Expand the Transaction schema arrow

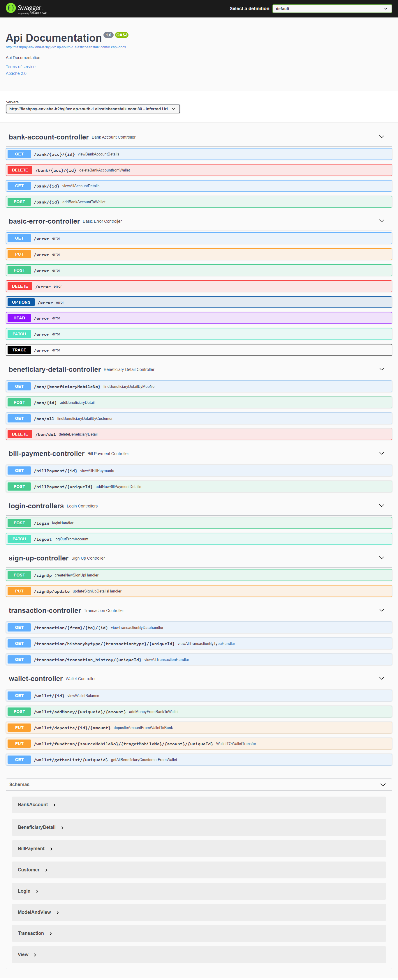click(x=51, y=934)
